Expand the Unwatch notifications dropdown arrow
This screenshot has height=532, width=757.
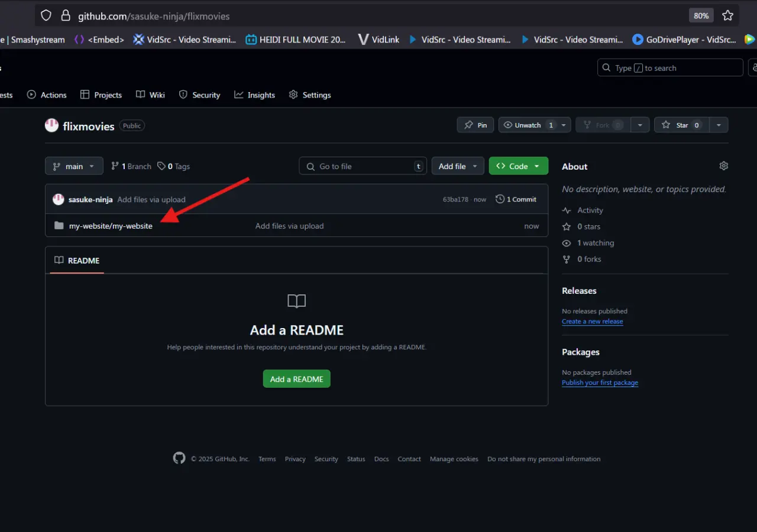pos(564,125)
